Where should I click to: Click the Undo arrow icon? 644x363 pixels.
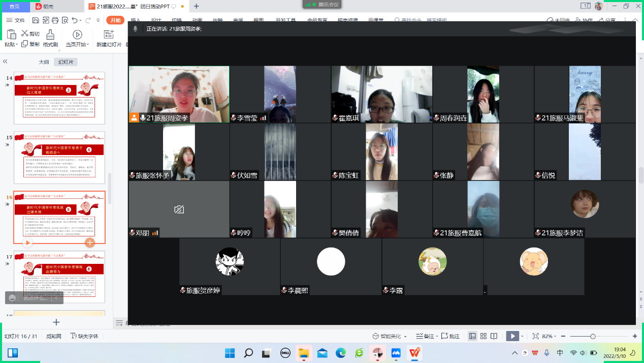75,20
